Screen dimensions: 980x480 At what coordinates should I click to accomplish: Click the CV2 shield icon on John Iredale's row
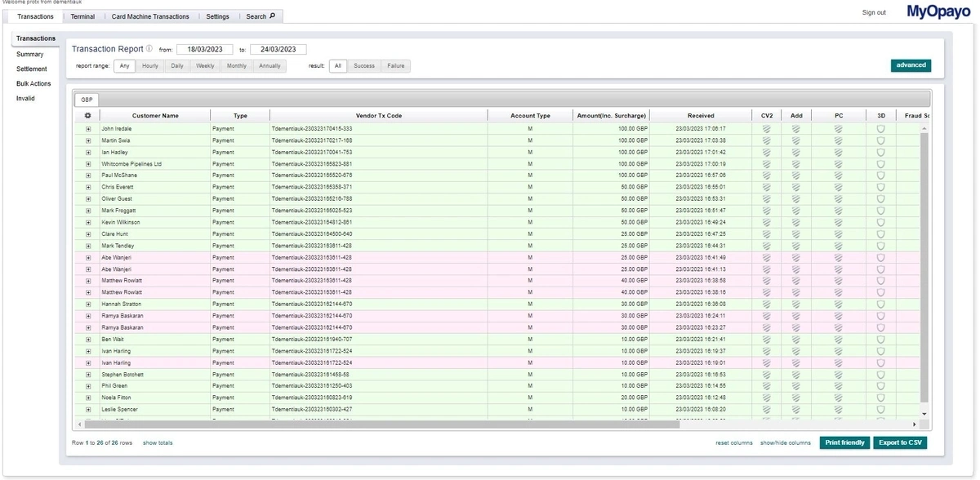[766, 128]
